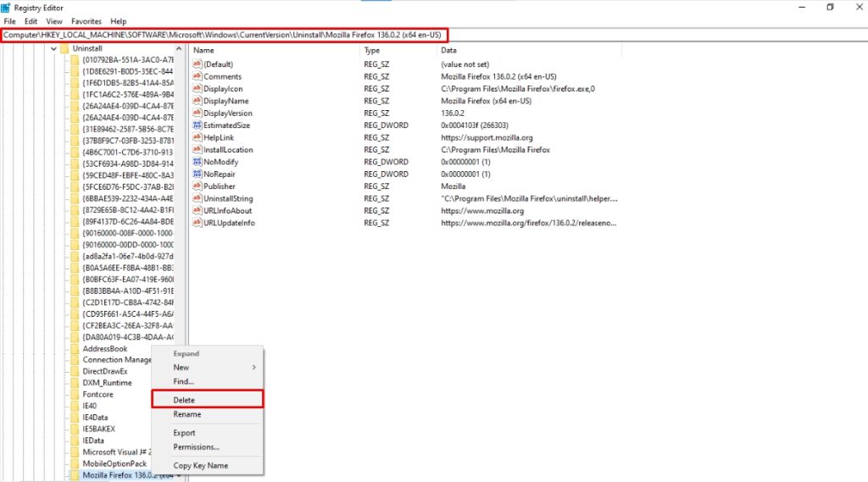Open the New submenu arrow in the context menu
The height and width of the screenshot is (482, 868).
click(x=254, y=368)
